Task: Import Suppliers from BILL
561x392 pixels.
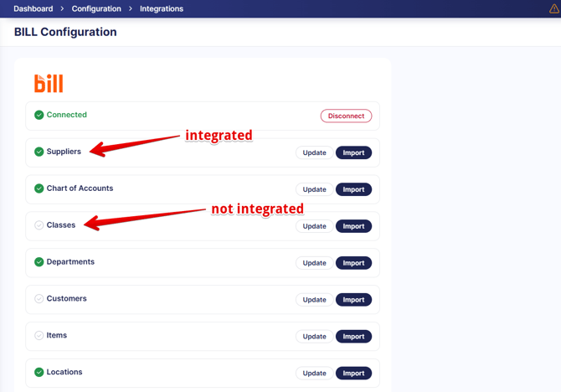Action: [353, 152]
